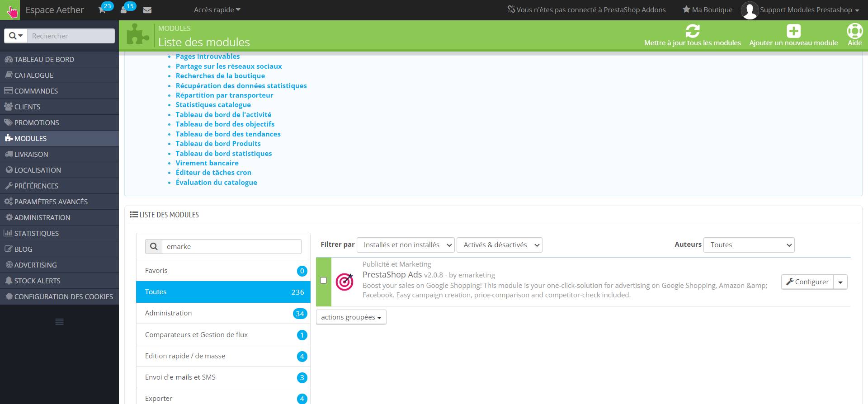Screen dimensions: 868x404
Task: Select the Administration module category
Action: pyautogui.click(x=223, y=313)
